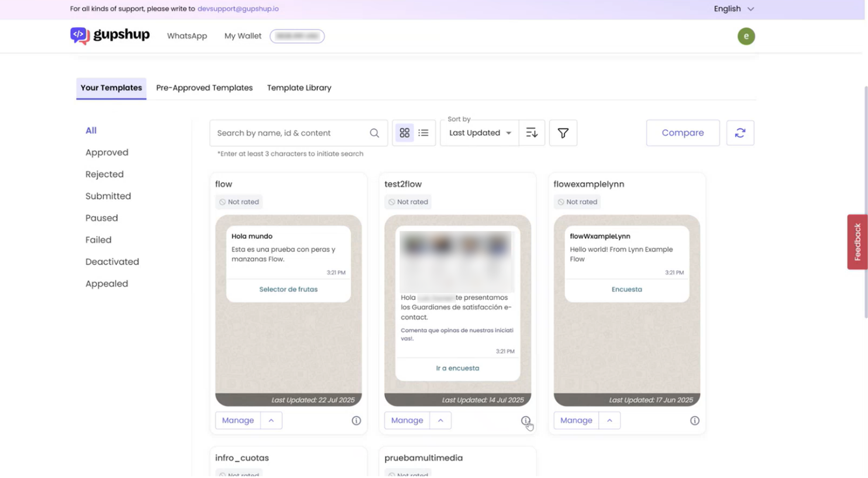Toggle the sort order direction icon
Image resolution: width=868 pixels, height=478 pixels.
pyautogui.click(x=532, y=133)
